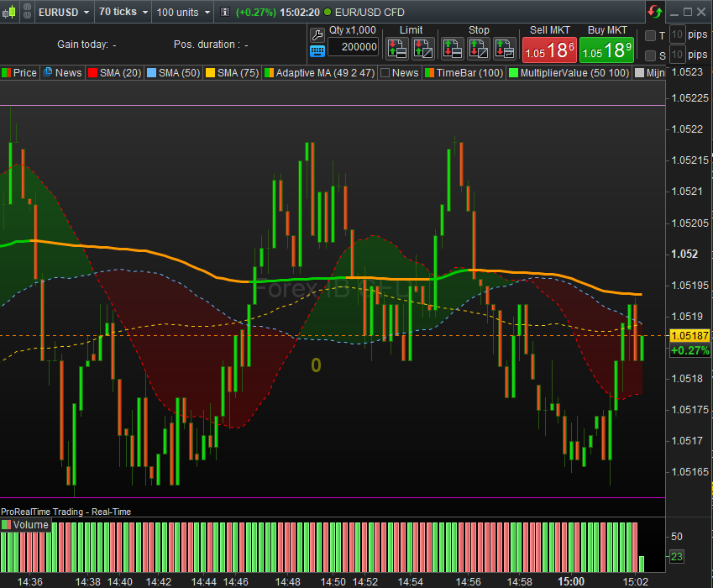Image resolution: width=713 pixels, height=588 pixels.
Task: Click the red-green refresh arrows icon
Action: coord(655,12)
